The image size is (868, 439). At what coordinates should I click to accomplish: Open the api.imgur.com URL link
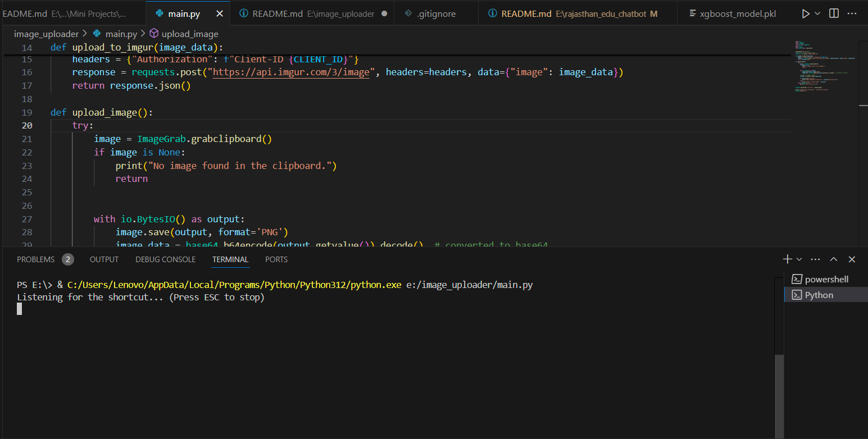(291, 72)
